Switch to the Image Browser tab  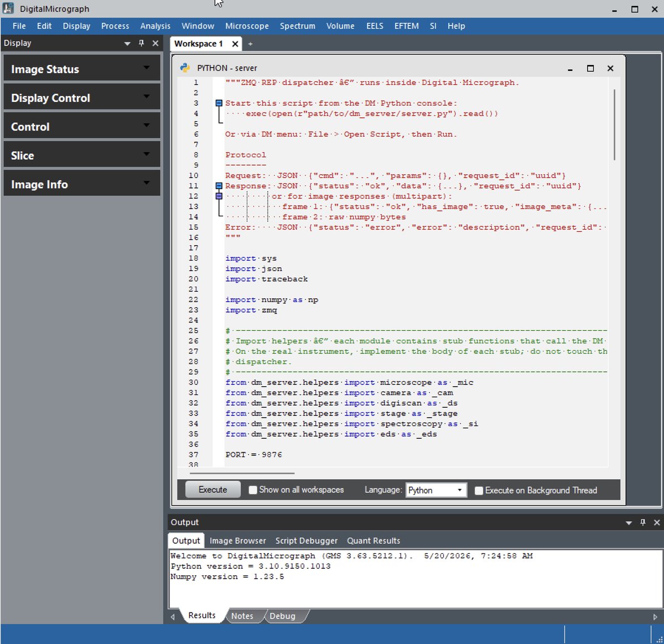point(238,541)
